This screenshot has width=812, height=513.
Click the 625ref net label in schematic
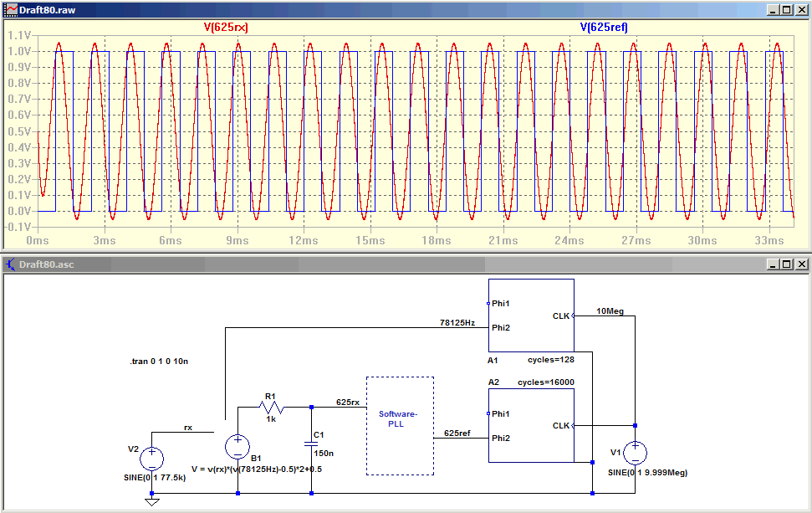[457, 433]
